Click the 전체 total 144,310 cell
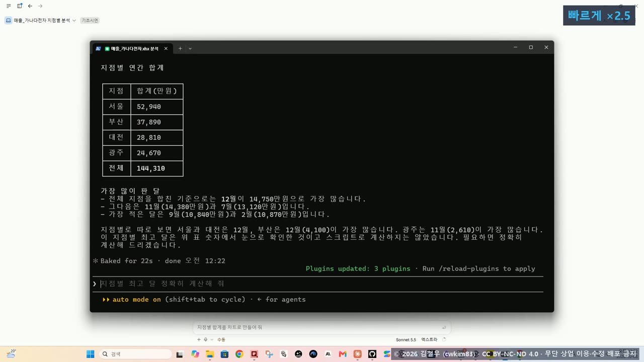 [151, 168]
